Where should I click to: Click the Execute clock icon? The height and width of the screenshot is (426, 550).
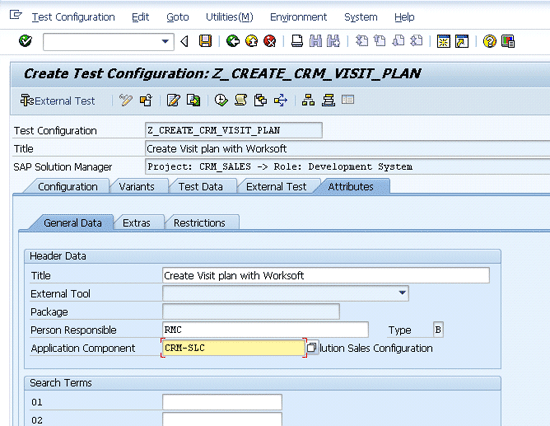pyautogui.click(x=221, y=101)
